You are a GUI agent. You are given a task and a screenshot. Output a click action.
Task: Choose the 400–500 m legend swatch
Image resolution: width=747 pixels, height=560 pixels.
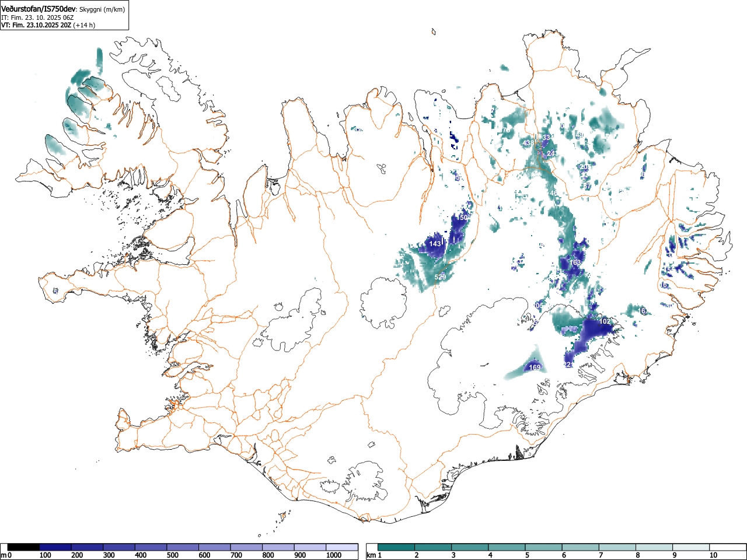click(151, 547)
